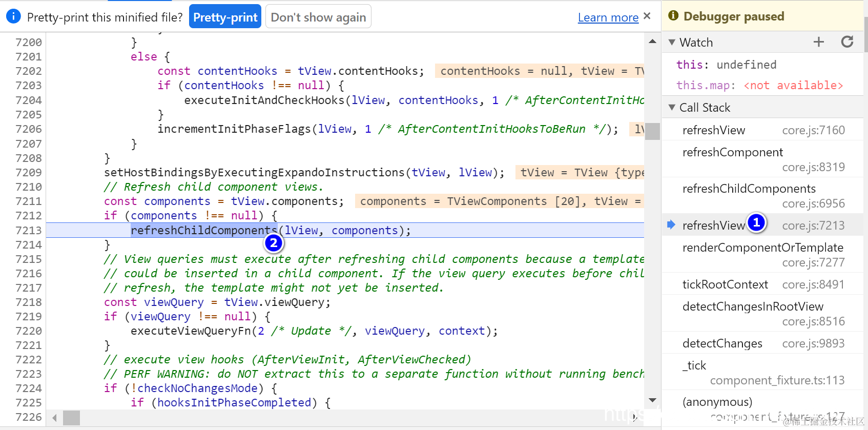Select refreshView core.js:7160 stack frame
The image size is (868, 430).
(763, 130)
